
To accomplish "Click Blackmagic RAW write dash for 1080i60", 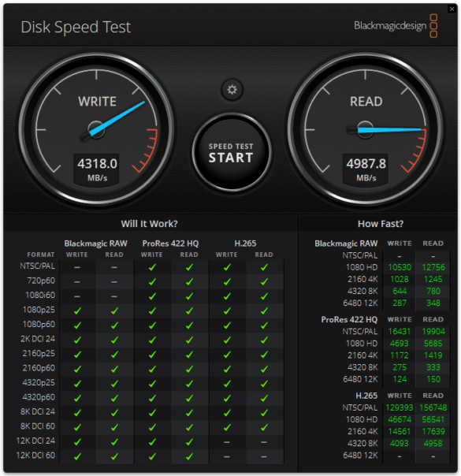I will click(77, 296).
